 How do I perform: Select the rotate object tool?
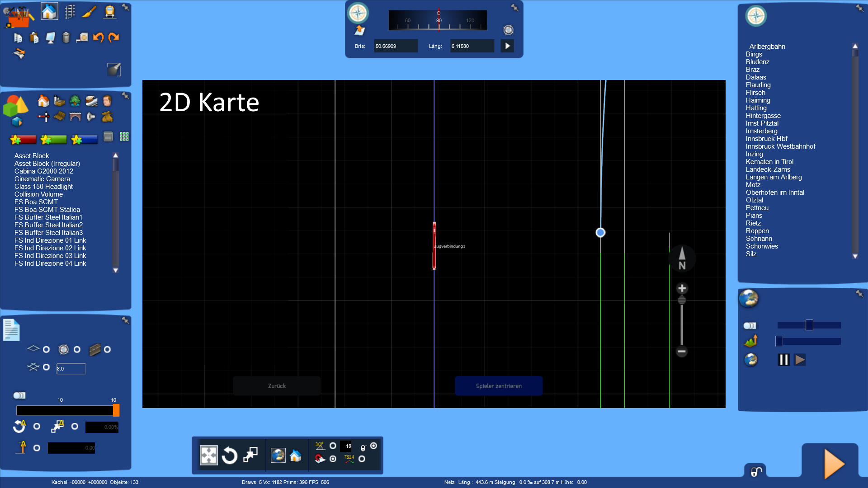click(x=229, y=455)
